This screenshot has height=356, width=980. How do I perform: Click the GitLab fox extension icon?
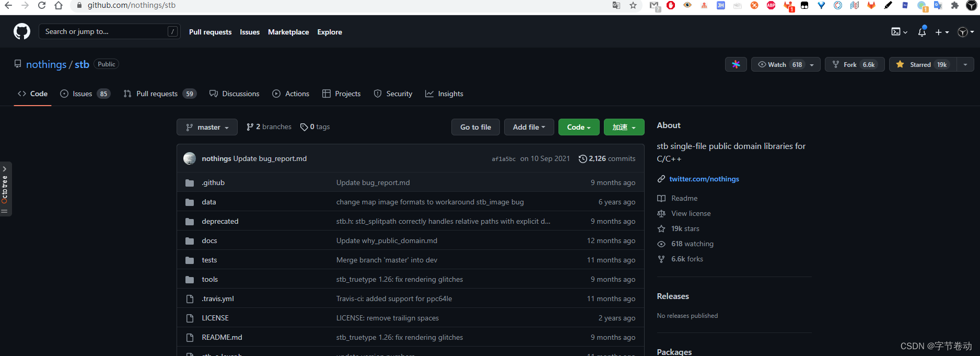[871, 5]
